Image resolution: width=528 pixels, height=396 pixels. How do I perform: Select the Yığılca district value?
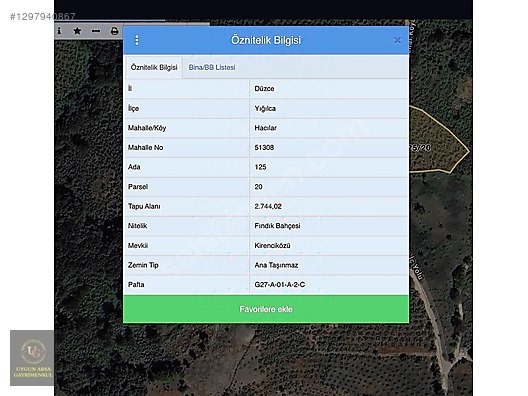click(x=265, y=108)
